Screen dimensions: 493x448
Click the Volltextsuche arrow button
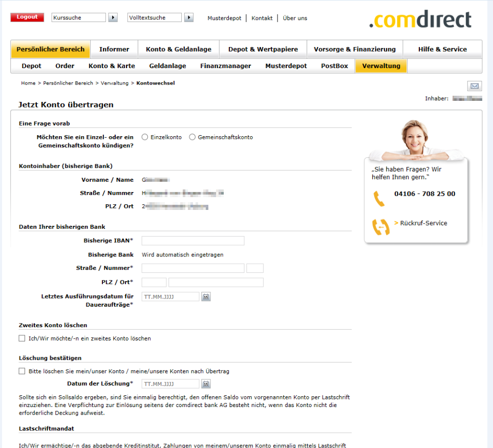188,17
